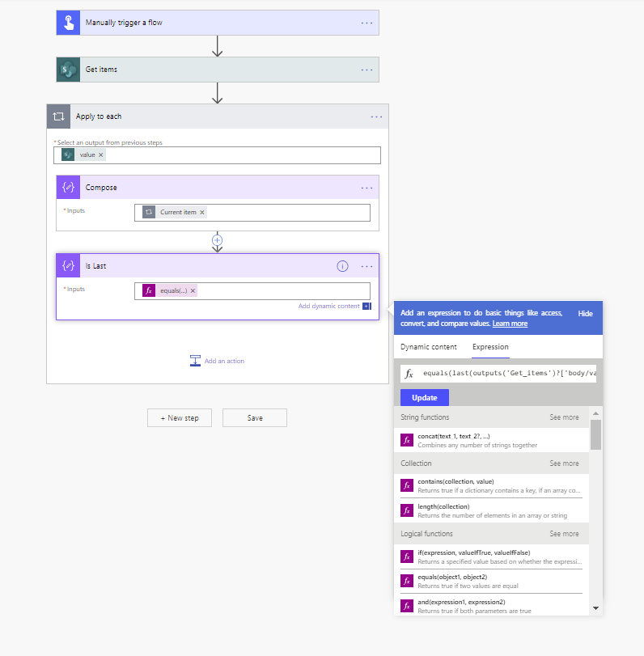Click the function list scroll down arrow

tap(595, 608)
